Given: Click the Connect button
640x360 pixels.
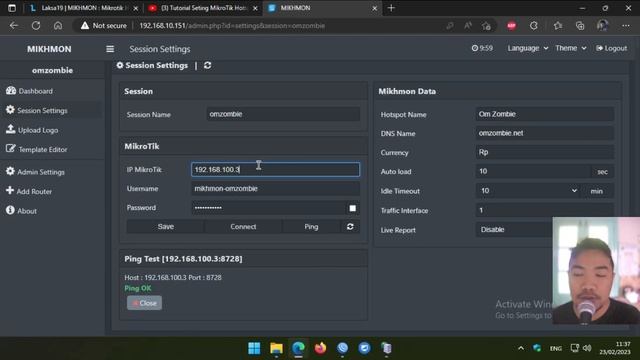Looking at the screenshot, I should tap(243, 227).
